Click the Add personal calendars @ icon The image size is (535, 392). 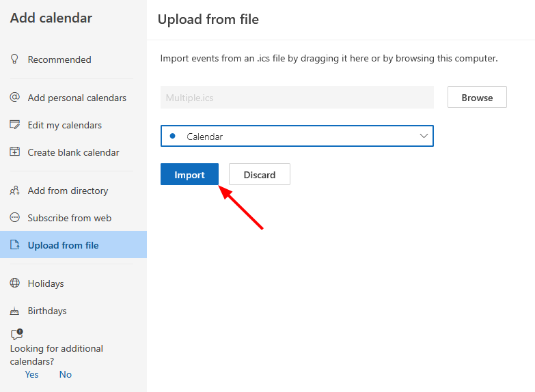pos(14,98)
